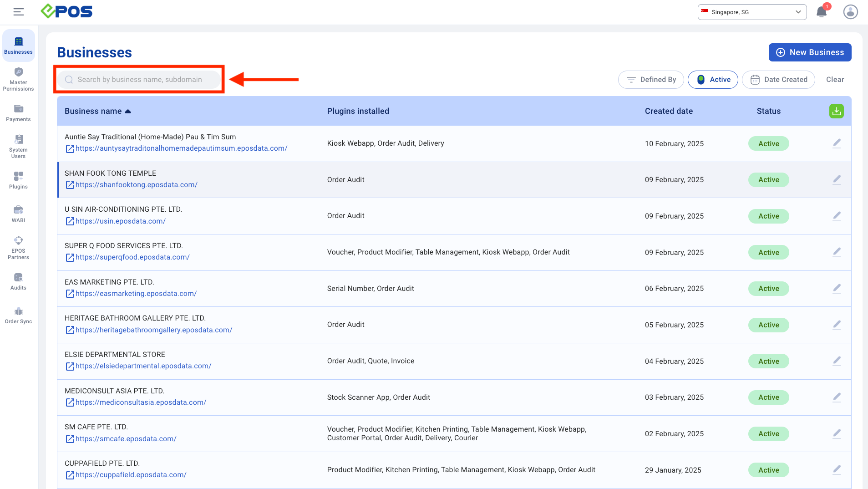The height and width of the screenshot is (489, 868).
Task: Open the hamburger menu icon
Action: (x=19, y=12)
